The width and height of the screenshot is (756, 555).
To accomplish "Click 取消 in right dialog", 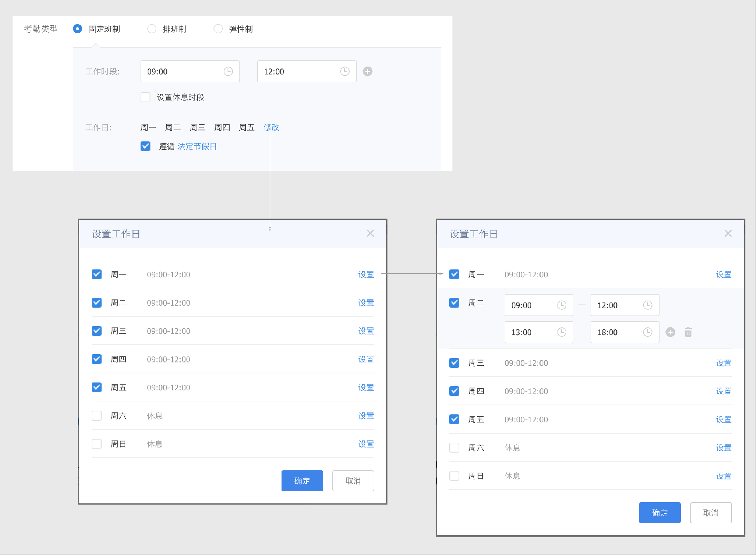I will (711, 512).
